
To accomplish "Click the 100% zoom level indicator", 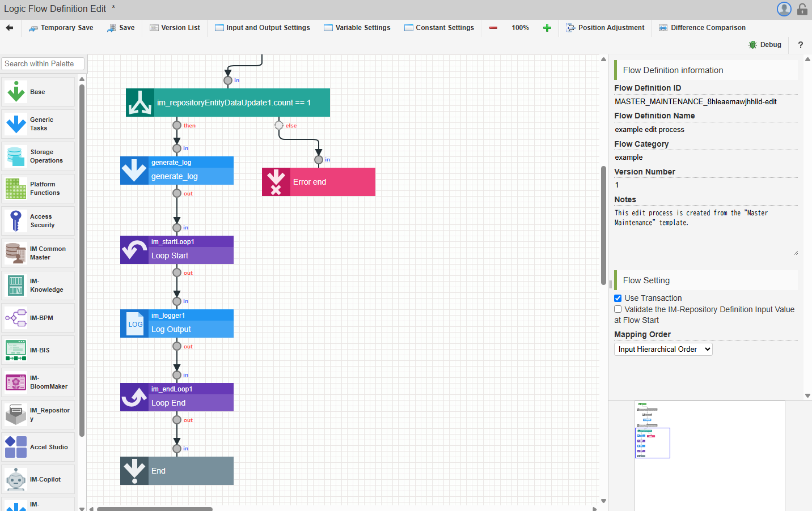I will [520, 28].
